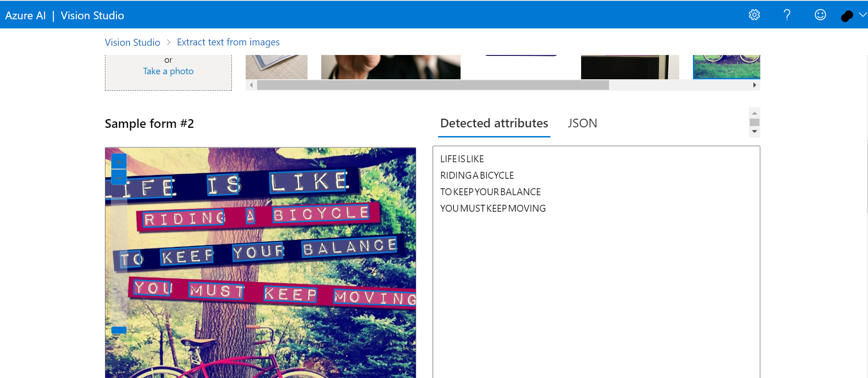
Task: Click the Take a photo link
Action: point(168,71)
